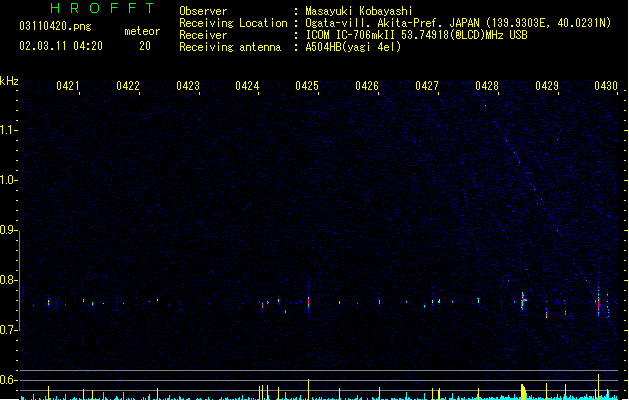Click the 0424 time marker

point(247,86)
